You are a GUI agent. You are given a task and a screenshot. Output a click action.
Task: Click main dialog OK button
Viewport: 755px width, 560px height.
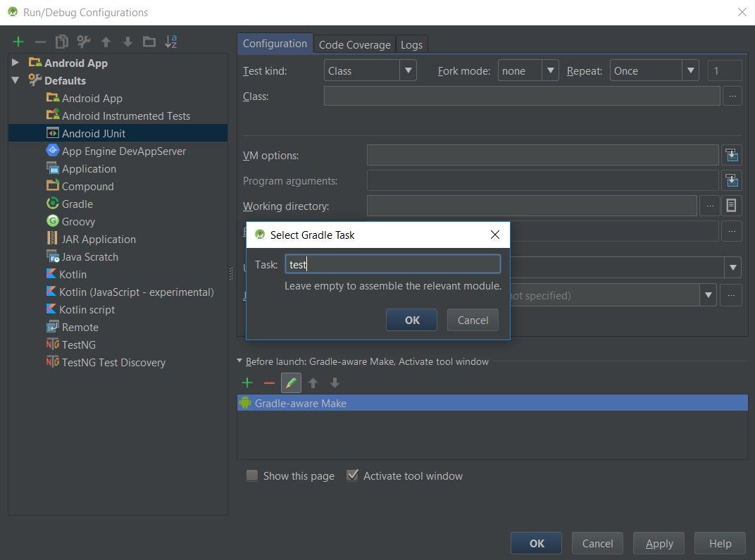pos(537,544)
